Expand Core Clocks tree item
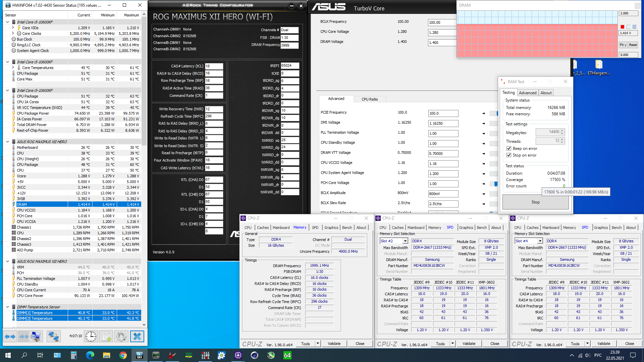Screen dimensions: 644x362 tap(13, 34)
